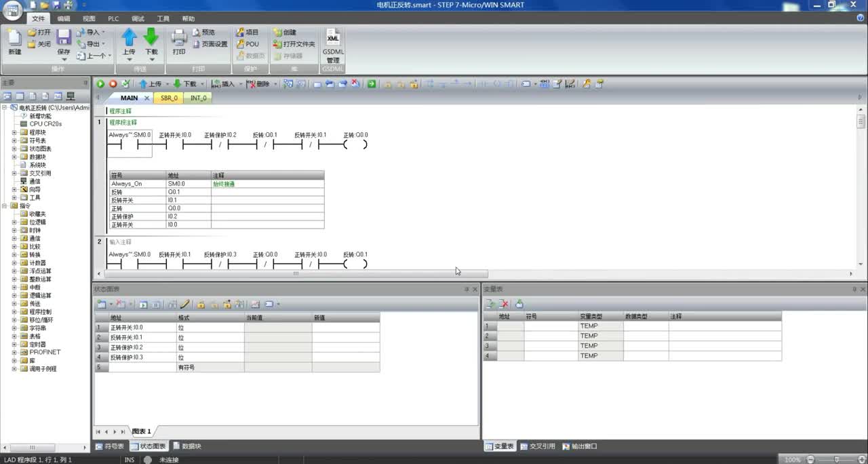The width and height of the screenshot is (868, 464).
Task: Click the green Run PLC button
Action: (x=100, y=84)
